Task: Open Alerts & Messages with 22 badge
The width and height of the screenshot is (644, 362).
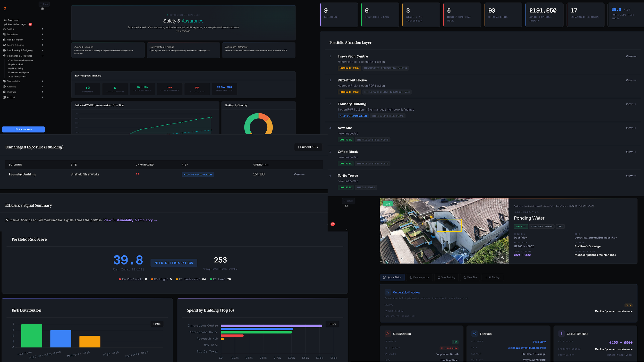Action: pos(17,24)
